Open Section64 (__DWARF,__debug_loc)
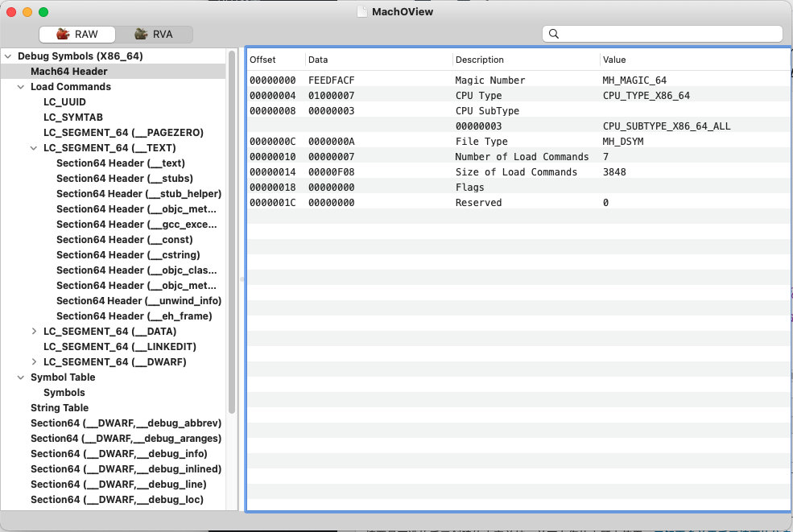The image size is (793, 532). click(117, 500)
